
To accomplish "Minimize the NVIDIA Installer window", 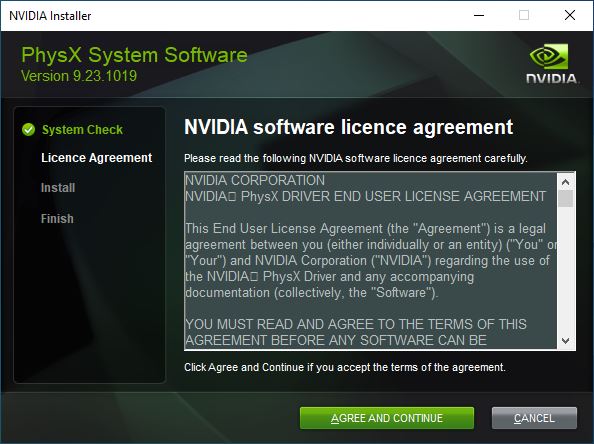I will point(479,16).
